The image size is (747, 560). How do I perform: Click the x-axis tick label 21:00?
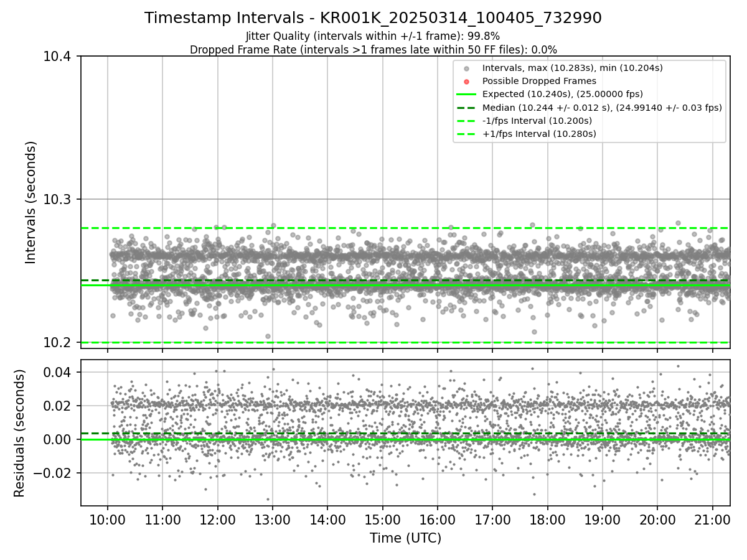coord(712,520)
